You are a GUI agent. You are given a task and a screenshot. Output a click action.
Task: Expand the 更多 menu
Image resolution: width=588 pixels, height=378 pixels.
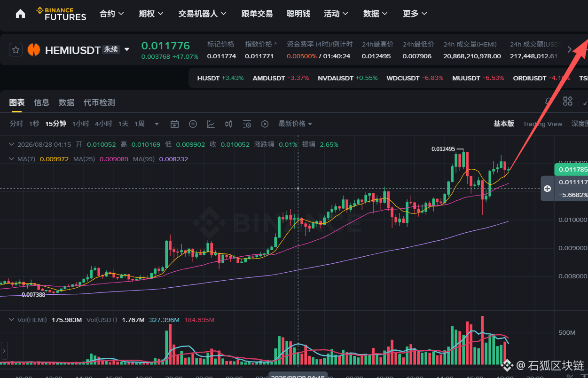click(416, 14)
